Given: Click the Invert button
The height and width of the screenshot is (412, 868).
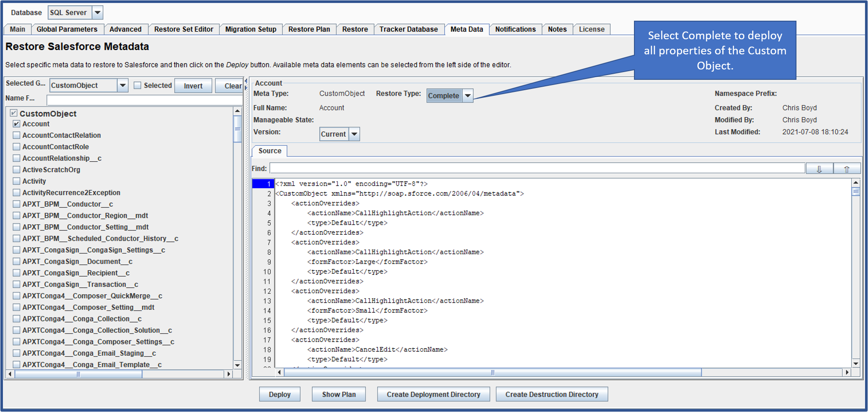Looking at the screenshot, I should pos(193,86).
